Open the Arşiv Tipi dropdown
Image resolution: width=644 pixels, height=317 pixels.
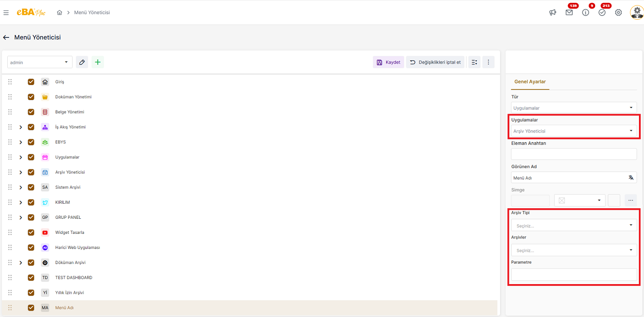tap(574, 225)
